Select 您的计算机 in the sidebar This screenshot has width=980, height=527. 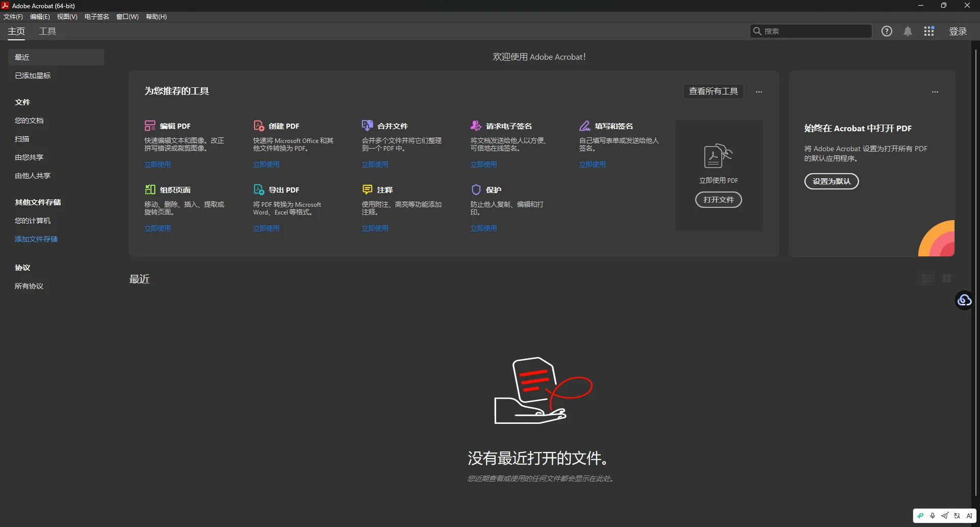(x=33, y=221)
